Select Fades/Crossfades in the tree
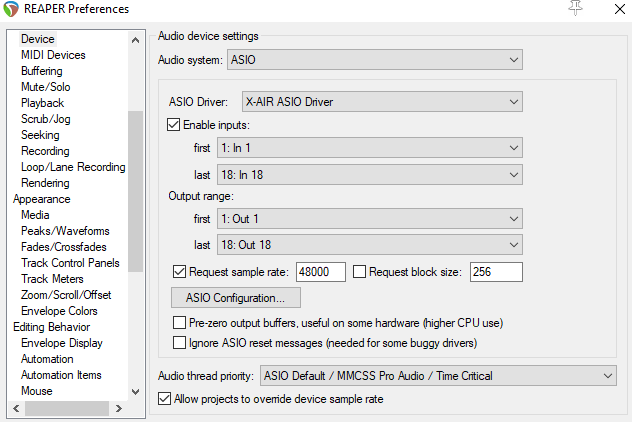The width and height of the screenshot is (632, 422). point(64,247)
